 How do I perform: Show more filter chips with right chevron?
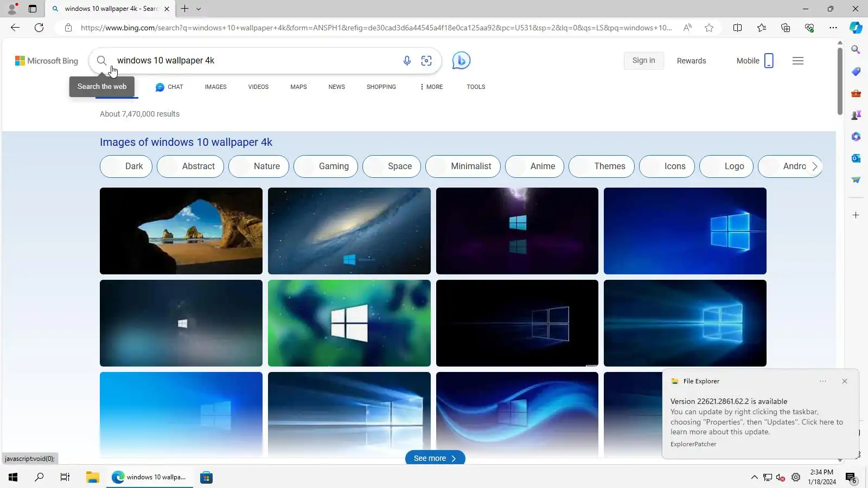(814, 166)
